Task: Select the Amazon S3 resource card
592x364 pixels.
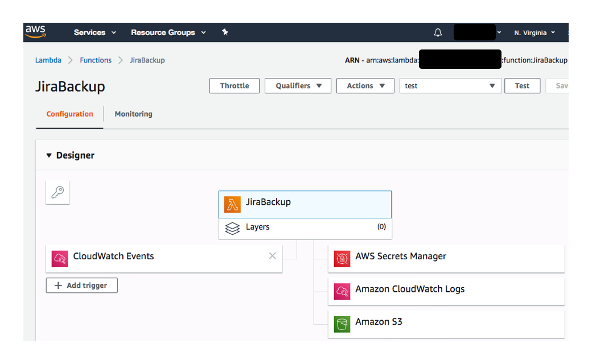Action: [x=446, y=324]
